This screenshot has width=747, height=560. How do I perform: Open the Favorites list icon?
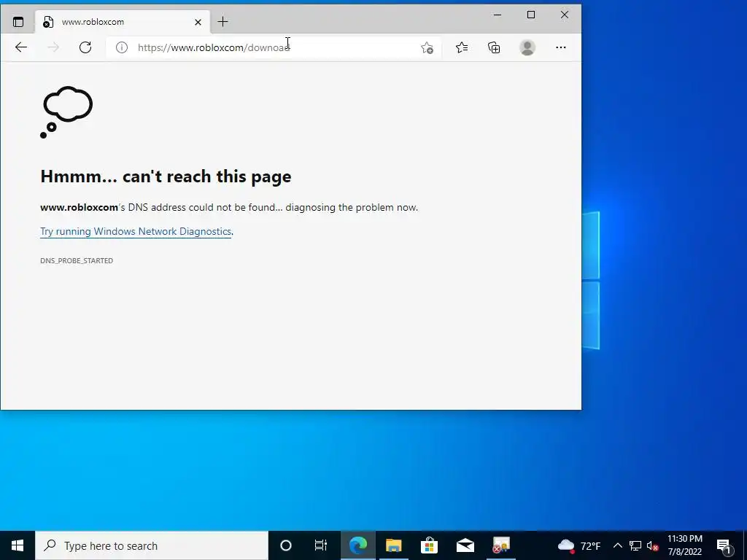pyautogui.click(x=462, y=47)
